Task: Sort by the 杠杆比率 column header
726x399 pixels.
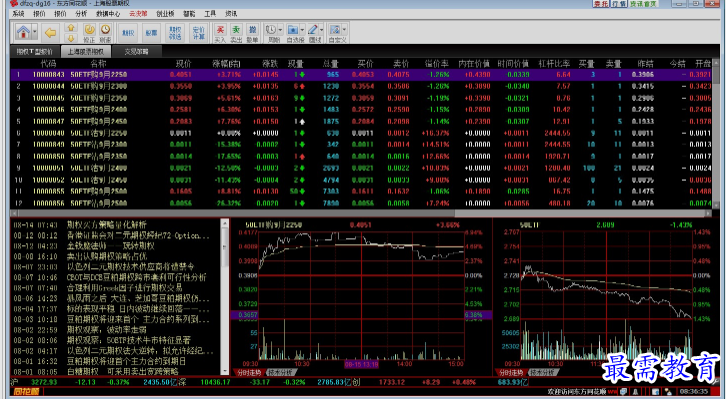Action: click(x=554, y=64)
